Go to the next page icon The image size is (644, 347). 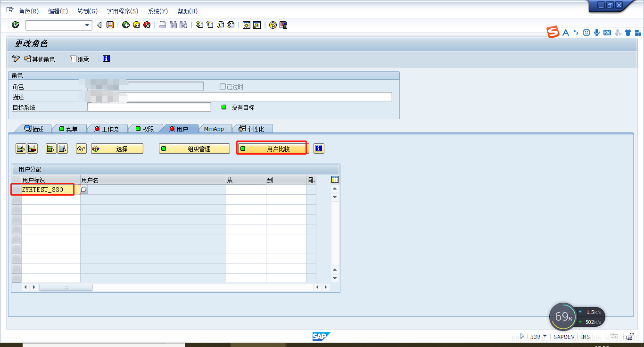[220, 25]
